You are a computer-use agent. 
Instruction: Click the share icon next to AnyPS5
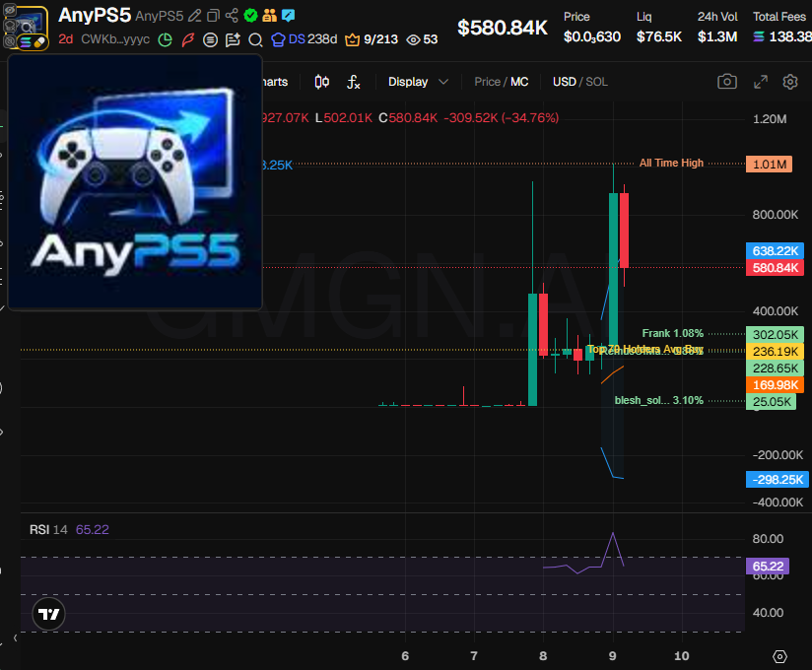click(x=232, y=16)
